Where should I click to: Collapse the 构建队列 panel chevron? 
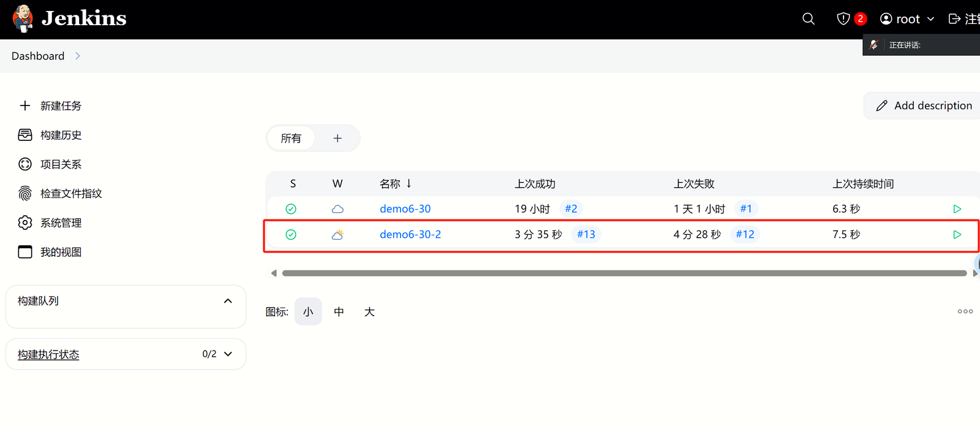[x=228, y=301]
